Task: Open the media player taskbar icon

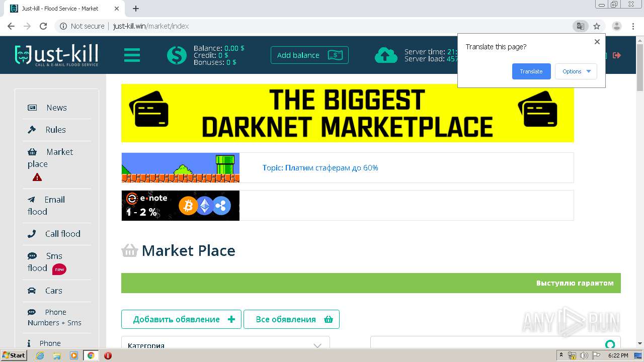Action: coord(74,355)
